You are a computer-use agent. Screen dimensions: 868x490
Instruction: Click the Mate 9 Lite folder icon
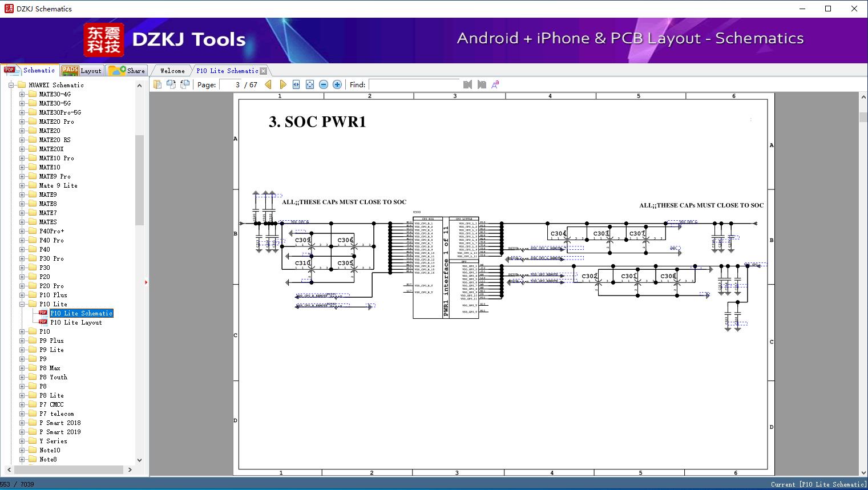coord(33,185)
